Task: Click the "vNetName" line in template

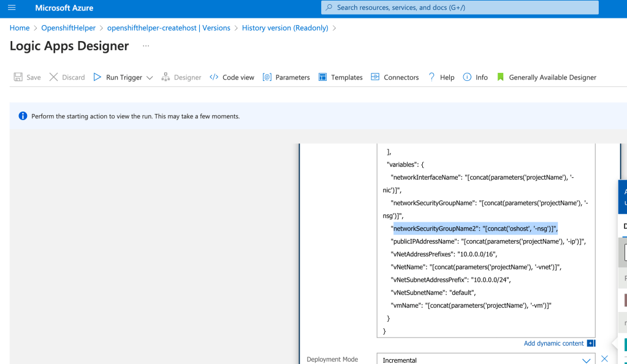Action: [476, 267]
